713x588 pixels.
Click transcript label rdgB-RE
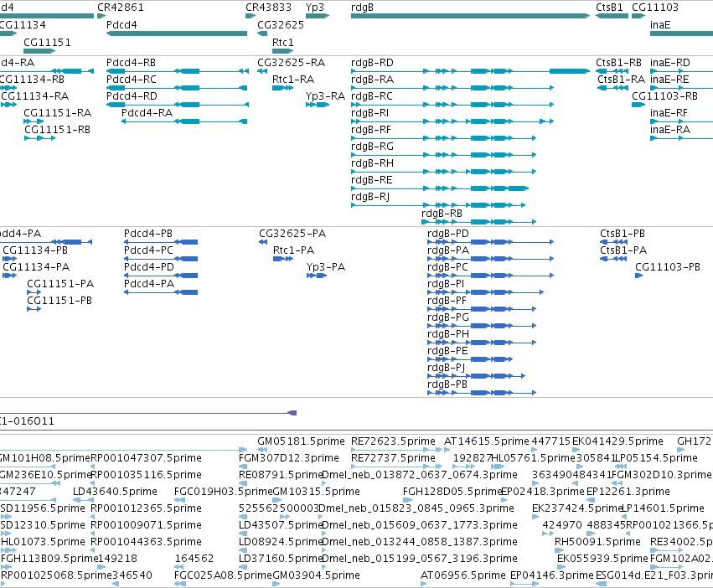[x=371, y=180]
